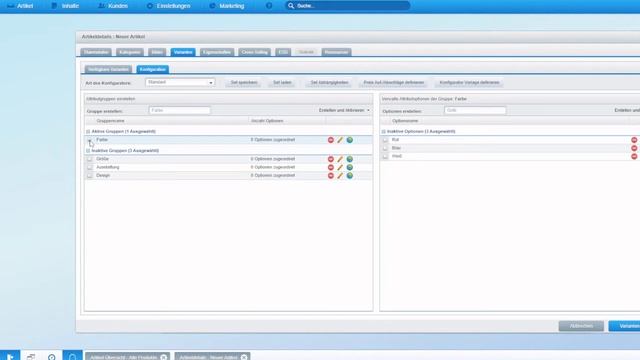
Task: Open the Marketing menu
Action: (x=227, y=6)
